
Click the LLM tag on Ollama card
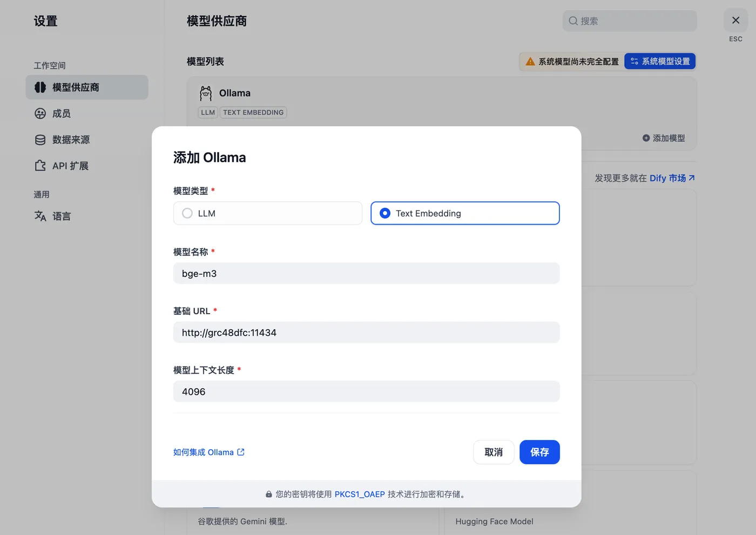[208, 112]
